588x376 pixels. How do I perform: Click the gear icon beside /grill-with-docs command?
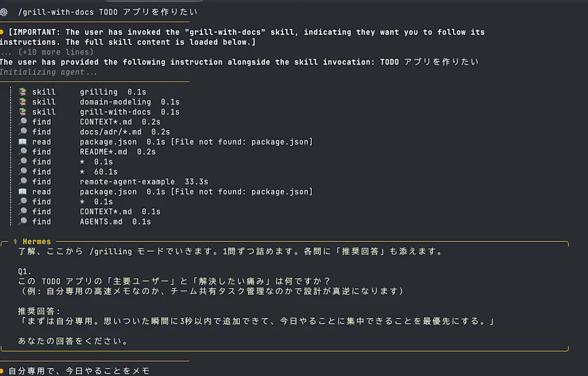[x=4, y=12]
